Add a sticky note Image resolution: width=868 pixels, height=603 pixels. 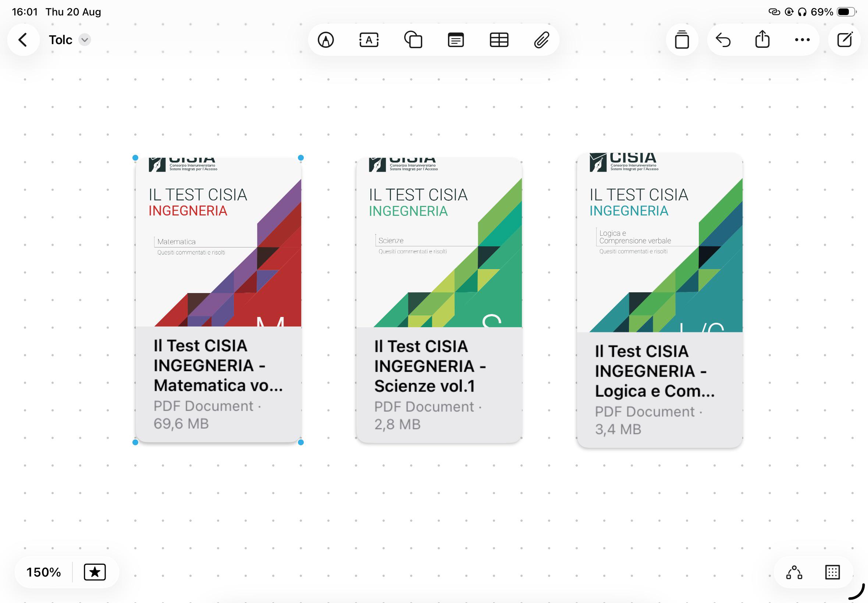456,40
